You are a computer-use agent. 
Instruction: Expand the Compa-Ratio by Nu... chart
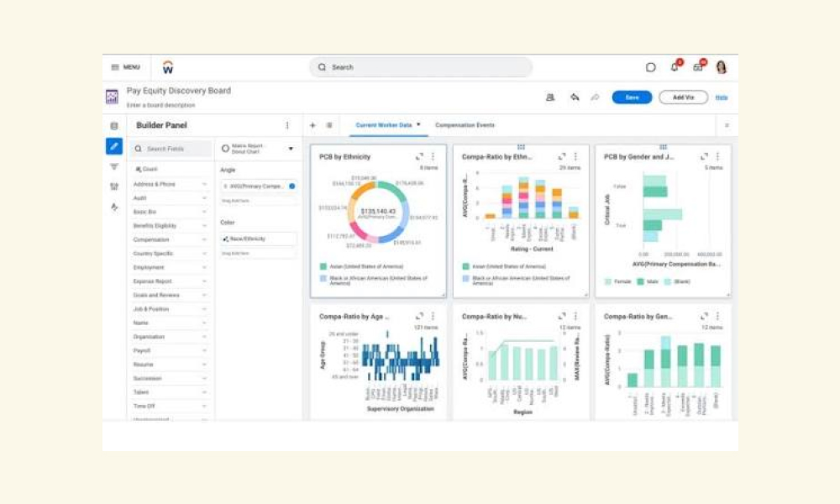tap(562, 316)
